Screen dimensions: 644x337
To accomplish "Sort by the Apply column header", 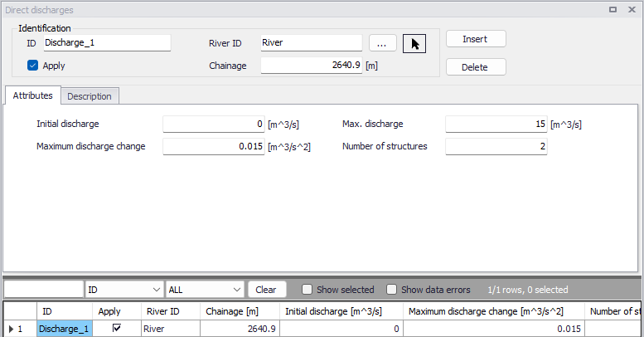I will (x=117, y=311).
